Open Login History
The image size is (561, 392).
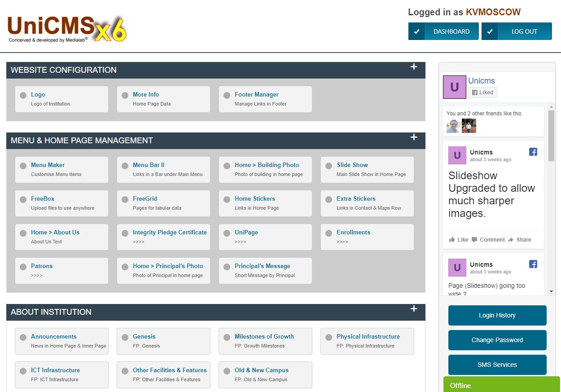point(497,315)
